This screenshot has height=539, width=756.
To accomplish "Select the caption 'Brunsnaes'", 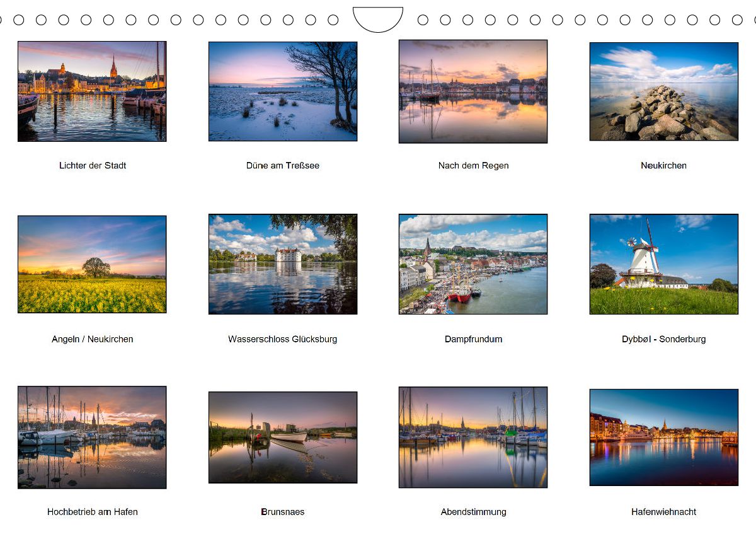I will (283, 512).
